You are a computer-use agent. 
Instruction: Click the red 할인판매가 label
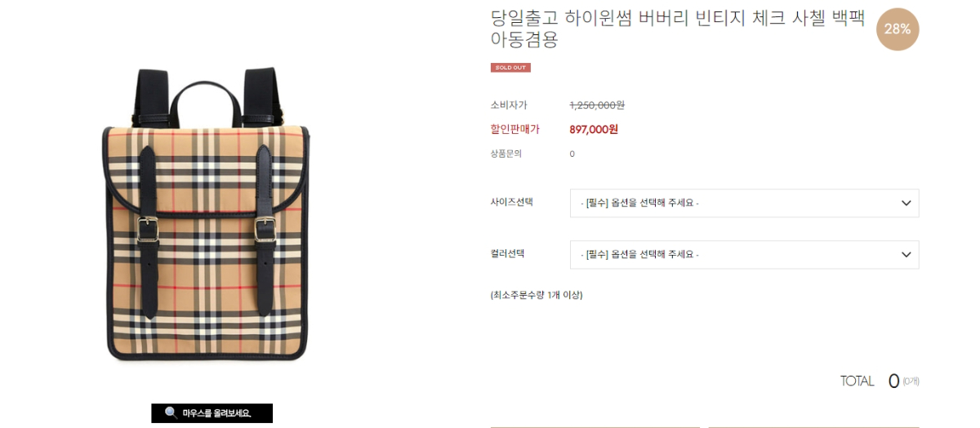[514, 129]
